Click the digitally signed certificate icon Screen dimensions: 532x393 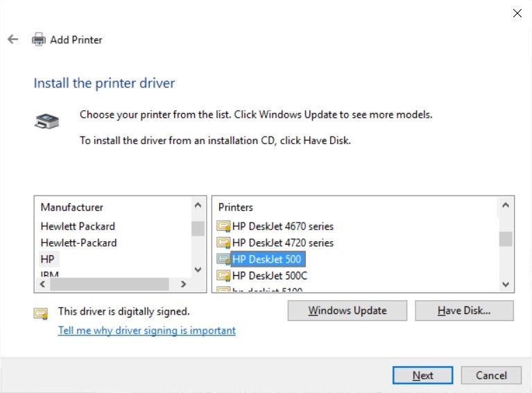click(x=41, y=314)
